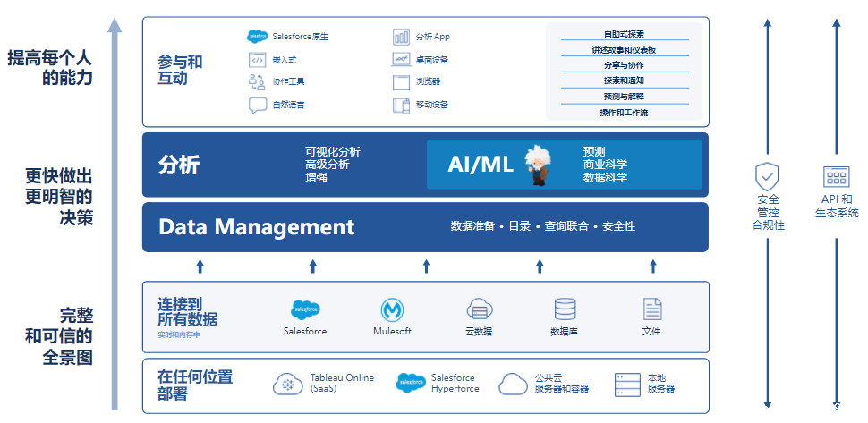Select the 公共云 public cloud icon
Screen dimensions: 868x423
(x=514, y=384)
